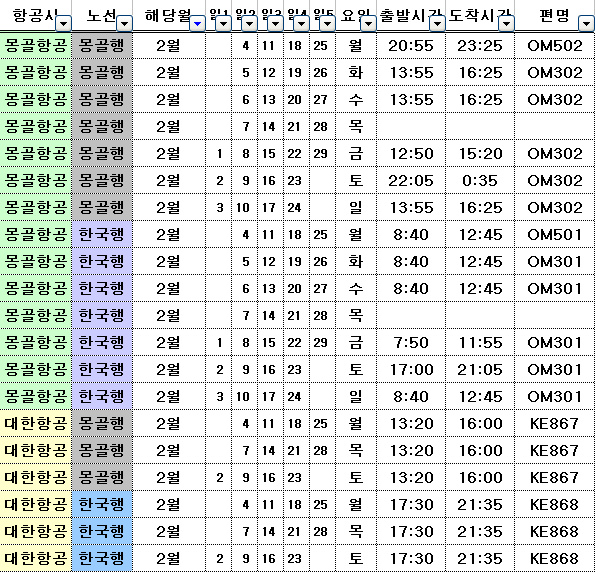Image resolution: width=595 pixels, height=572 pixels.
Task: Click 몽골행 in the 대한항공 월 row
Action: tap(102, 424)
